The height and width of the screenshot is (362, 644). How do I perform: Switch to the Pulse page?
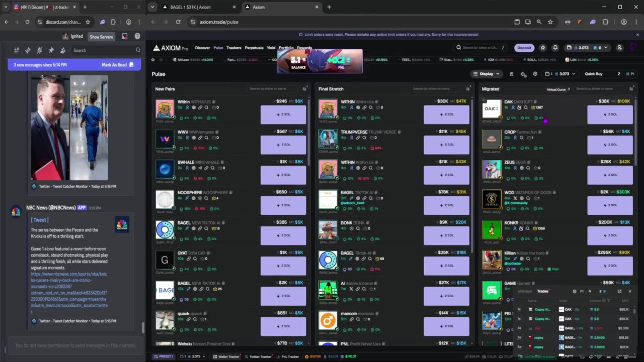[218, 48]
